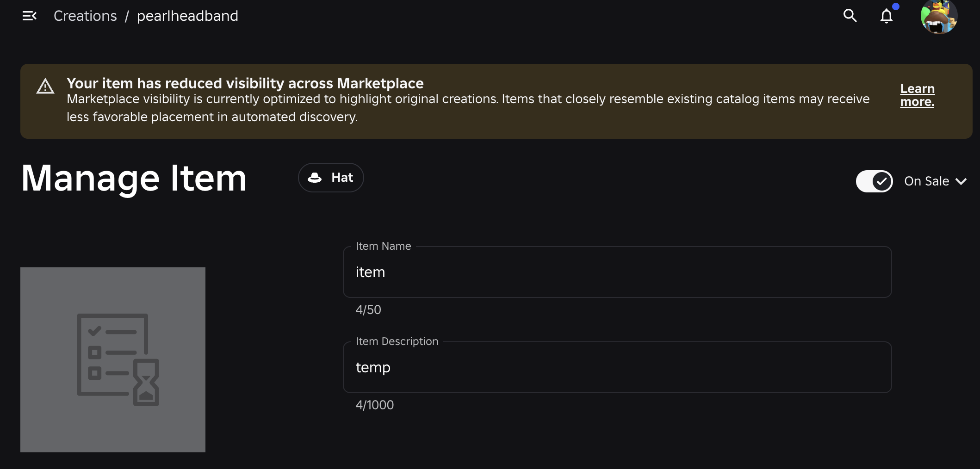Click the warning triangle icon in banner

[x=45, y=86]
